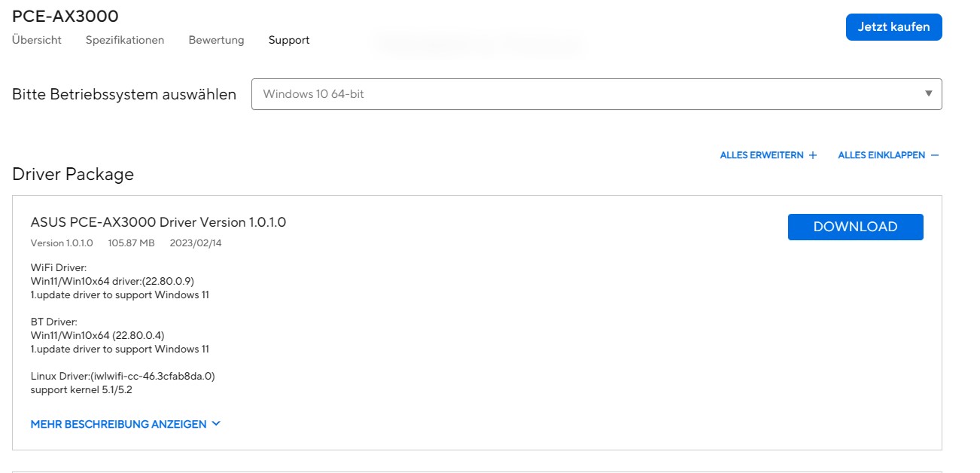
Task: Select the Support tab
Action: [289, 40]
